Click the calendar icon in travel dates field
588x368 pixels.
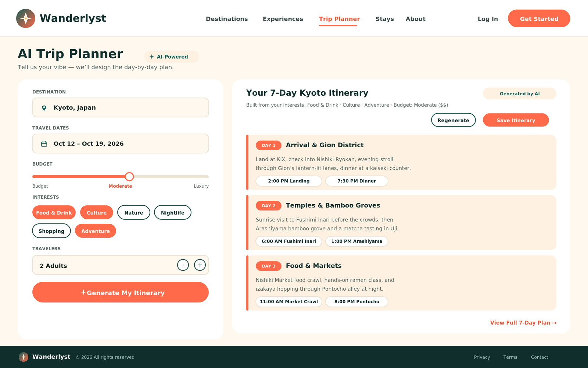click(x=44, y=144)
